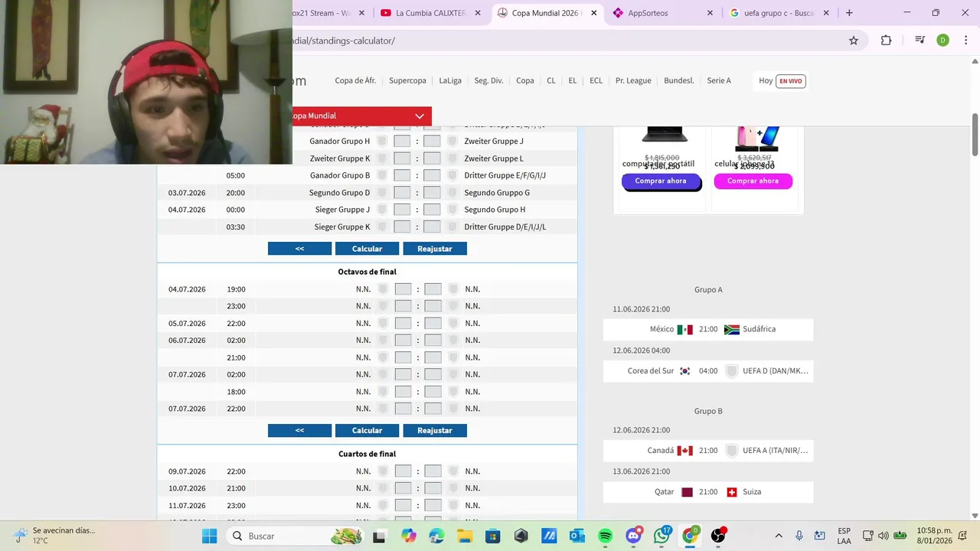Click home score box for Segundo Grupo D
Image resolution: width=980 pixels, height=551 pixels.
pos(402,193)
